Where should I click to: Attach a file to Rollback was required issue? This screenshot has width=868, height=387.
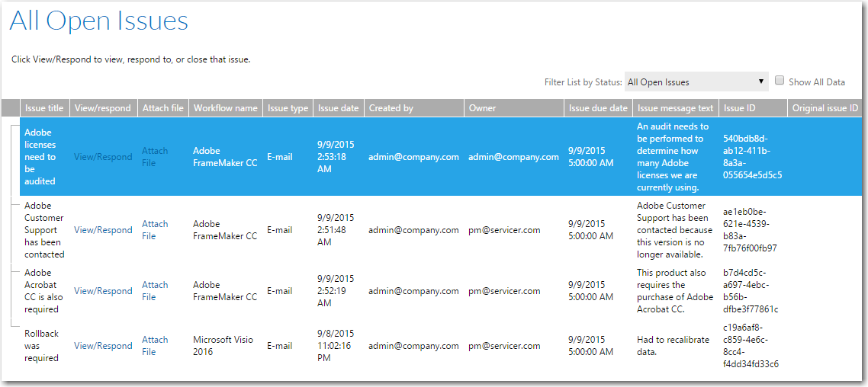click(x=155, y=346)
